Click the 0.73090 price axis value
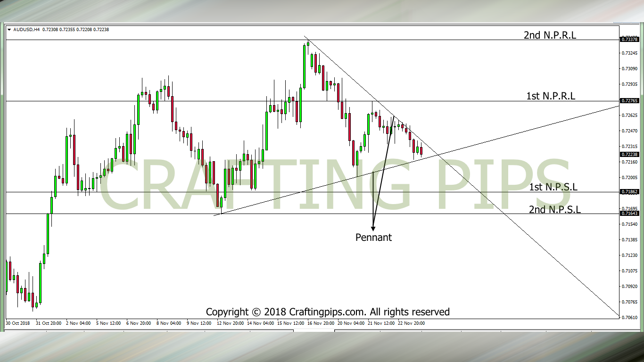The height and width of the screenshot is (362, 644). click(630, 68)
